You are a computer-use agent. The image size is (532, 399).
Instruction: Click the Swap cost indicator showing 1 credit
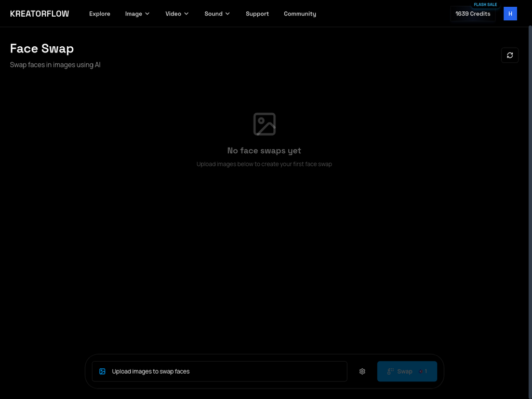[423, 371]
